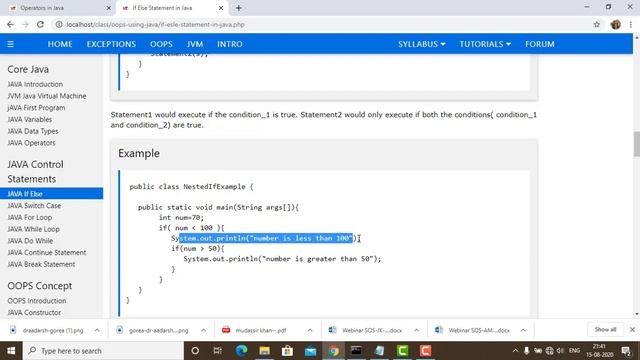The image size is (640, 360).
Task: Open JAVA Switch Case link
Action: (x=34, y=205)
